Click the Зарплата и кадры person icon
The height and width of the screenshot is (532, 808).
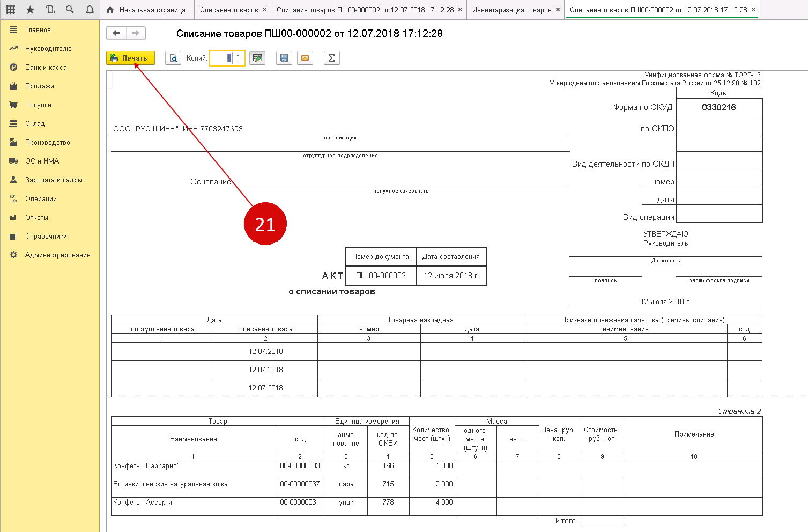(x=13, y=180)
